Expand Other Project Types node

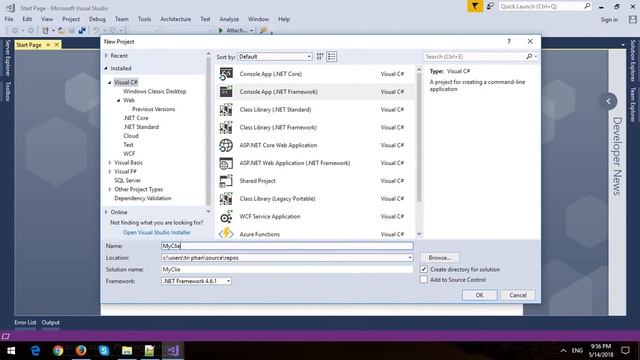tap(109, 189)
